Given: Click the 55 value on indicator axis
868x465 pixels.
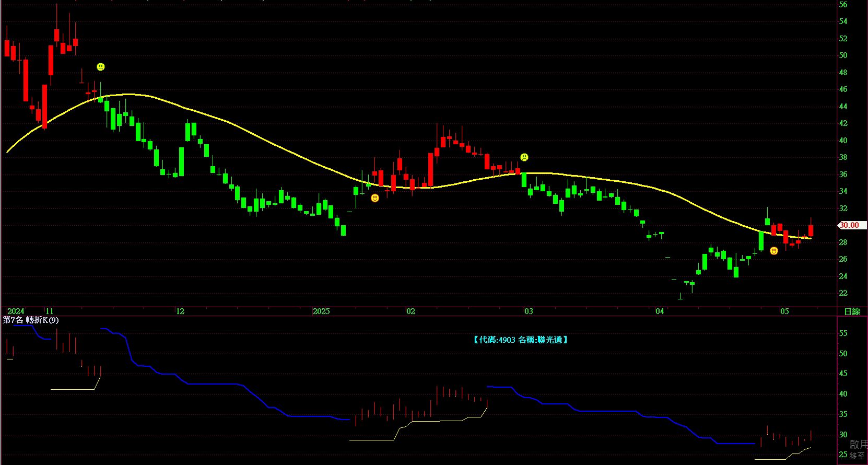Looking at the screenshot, I should pos(843,333).
